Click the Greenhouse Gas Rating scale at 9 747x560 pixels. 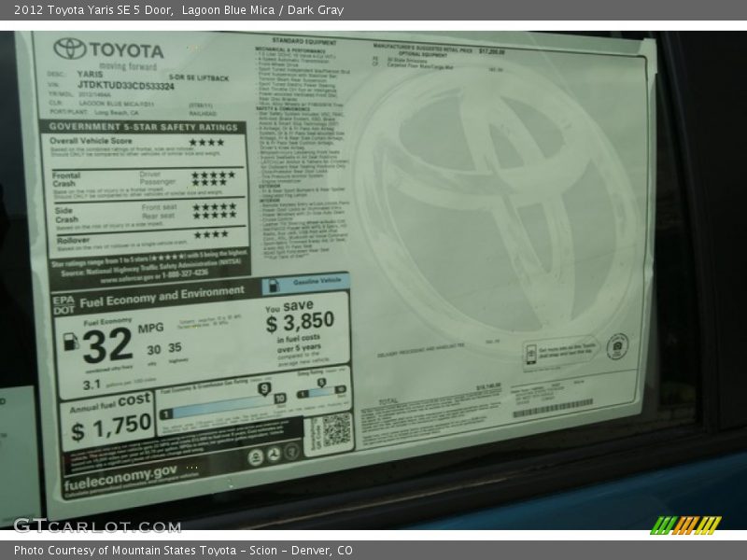pyautogui.click(x=264, y=388)
